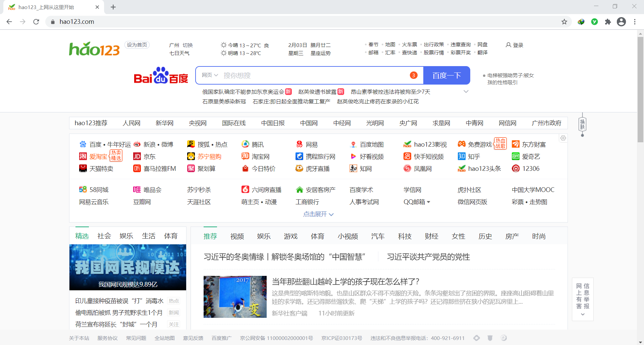Viewport: 644px width, 345px height.
Task: Reload the page
Action: coord(36,21)
